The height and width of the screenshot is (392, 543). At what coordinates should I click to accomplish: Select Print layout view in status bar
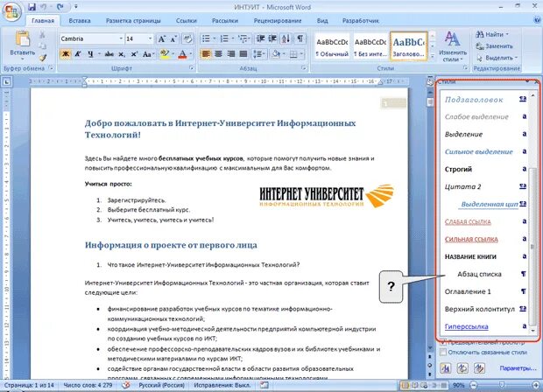[x=405, y=385]
